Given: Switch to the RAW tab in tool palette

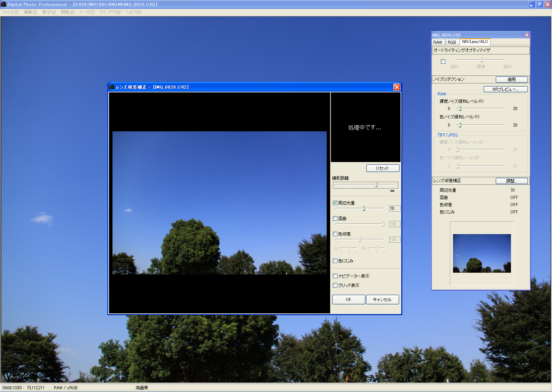Looking at the screenshot, I should (x=438, y=42).
